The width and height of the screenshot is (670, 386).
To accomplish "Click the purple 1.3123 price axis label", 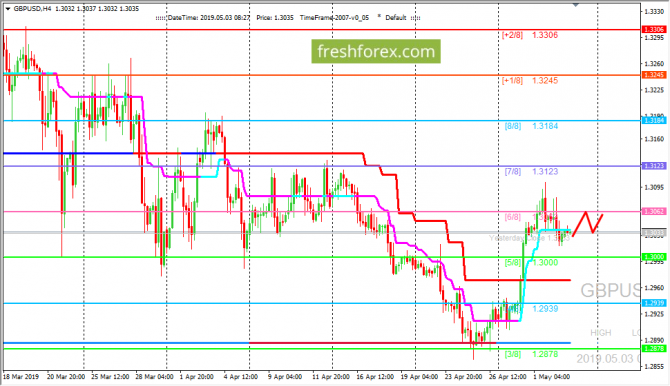I will point(654,166).
